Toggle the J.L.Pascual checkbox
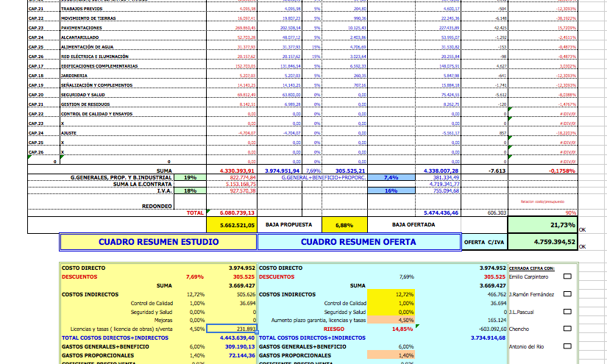 pyautogui.click(x=567, y=312)
